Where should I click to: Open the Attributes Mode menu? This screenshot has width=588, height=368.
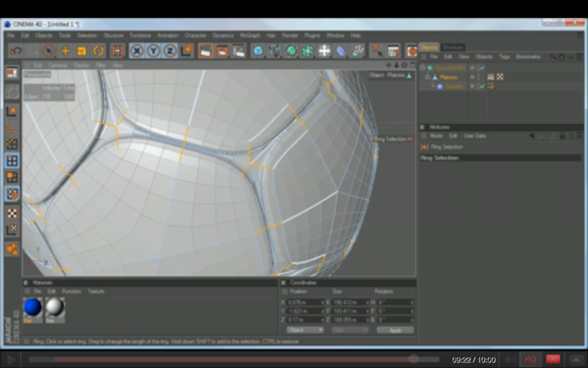(x=436, y=136)
